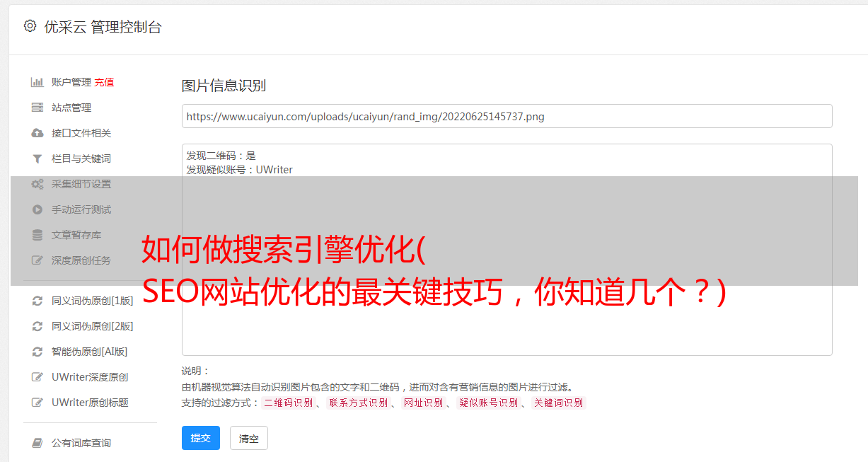Screen dimensions: 868x462
Task: Click inside the recognition result text area
Action: pos(507,250)
